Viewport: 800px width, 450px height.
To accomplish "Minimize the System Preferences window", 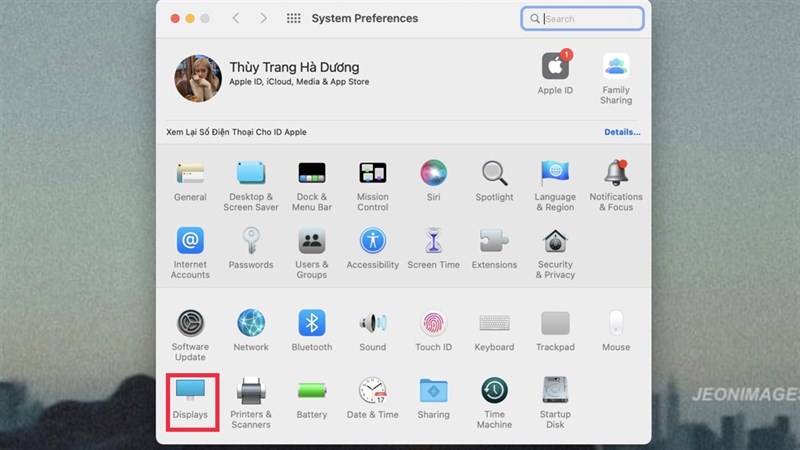I will [x=190, y=18].
